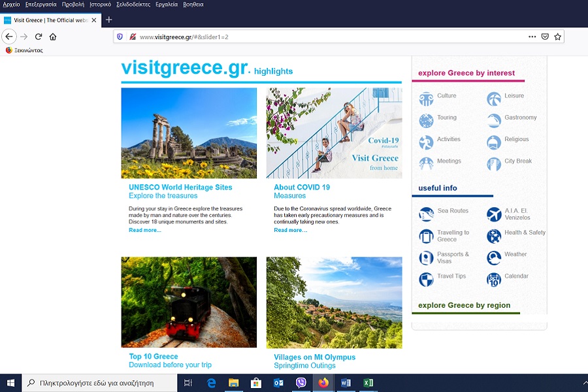Open the Σελιδοδείκτες menu

pyautogui.click(x=133, y=5)
